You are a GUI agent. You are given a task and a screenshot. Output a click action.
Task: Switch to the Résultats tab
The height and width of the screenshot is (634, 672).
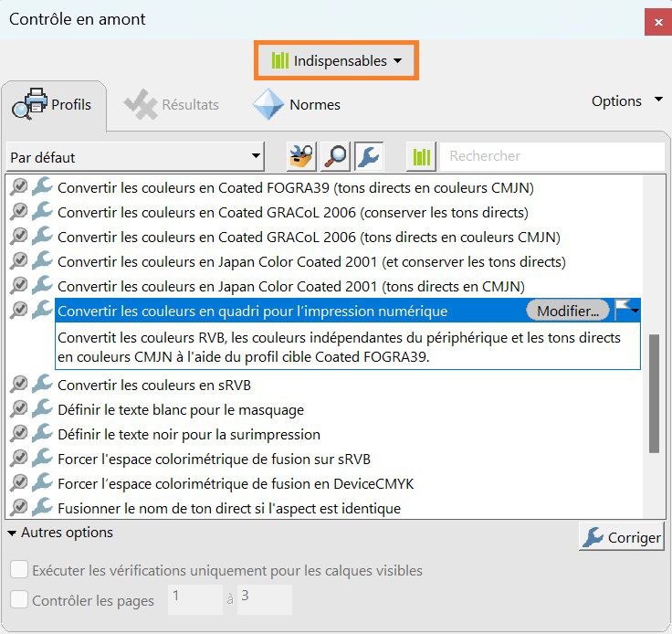[172, 104]
